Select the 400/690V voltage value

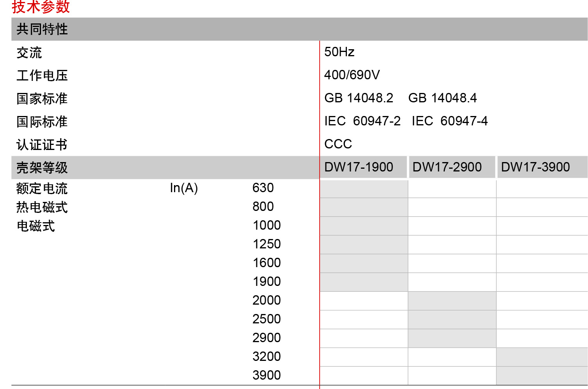pyautogui.click(x=352, y=75)
